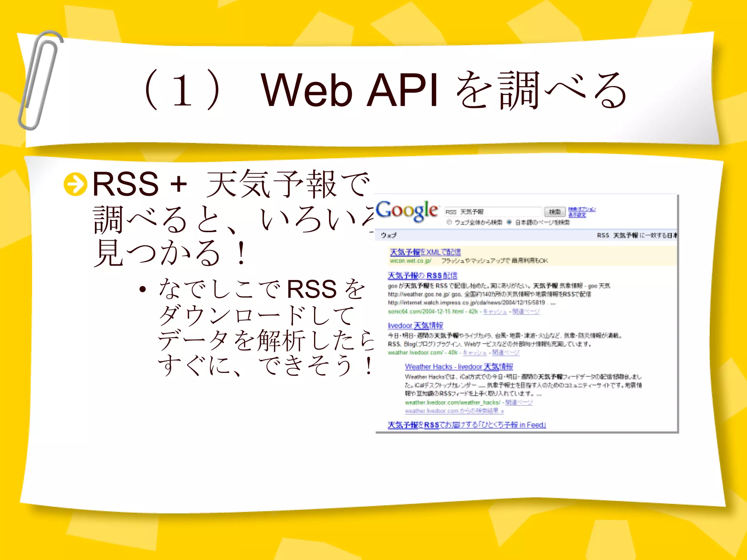Click the wicon.wet.co.jp/ ad URL
This screenshot has height=560, width=747.
411,261
